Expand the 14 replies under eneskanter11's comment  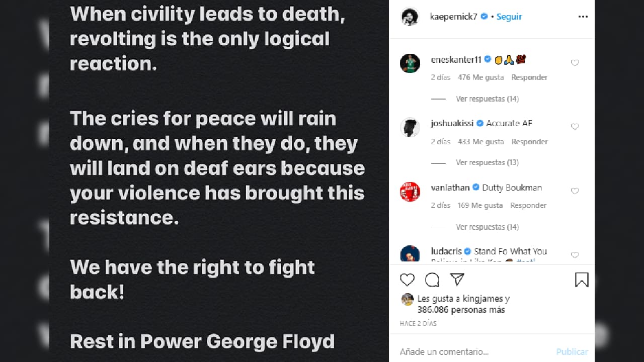coord(487,99)
